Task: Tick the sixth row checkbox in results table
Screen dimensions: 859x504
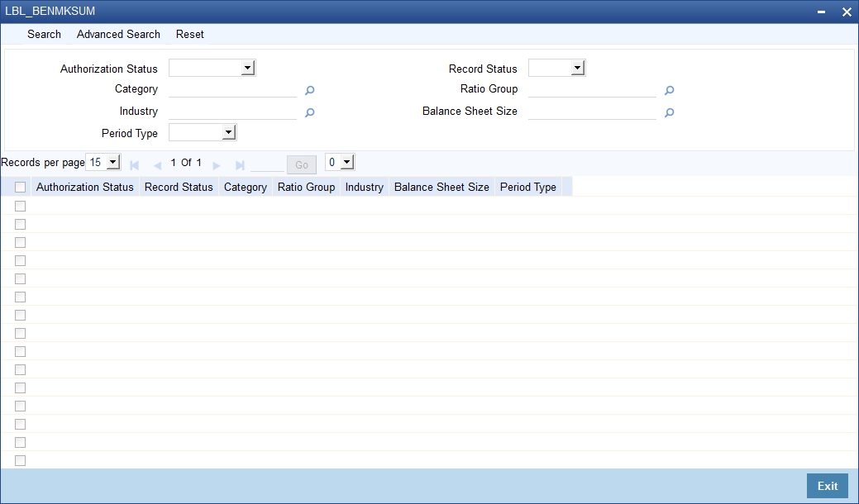Action: point(21,297)
